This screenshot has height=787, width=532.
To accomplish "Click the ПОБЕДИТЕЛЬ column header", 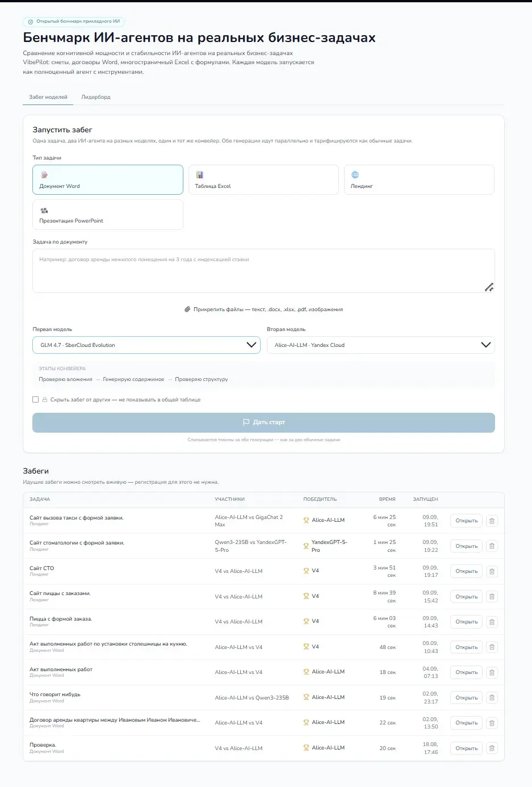I will coord(320,499).
